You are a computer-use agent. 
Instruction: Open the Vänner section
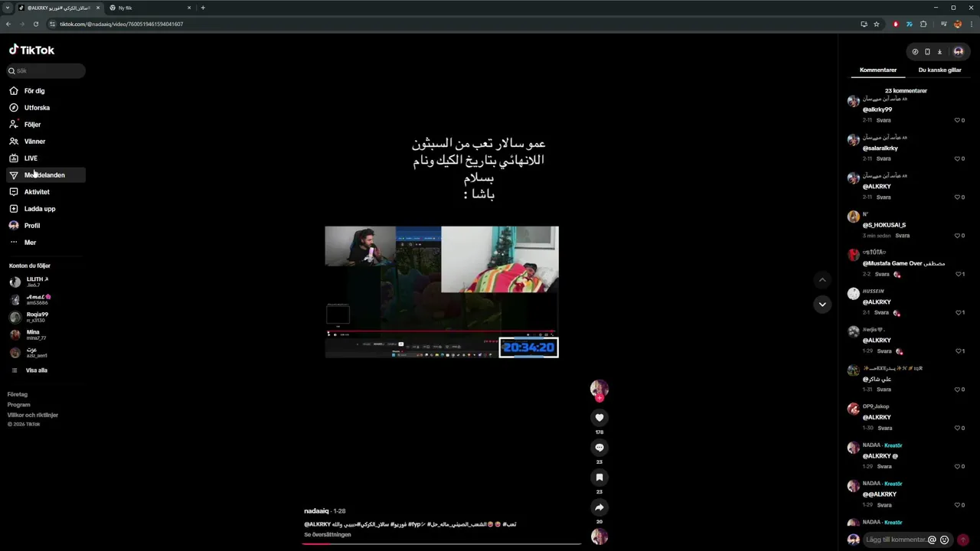[34, 142]
